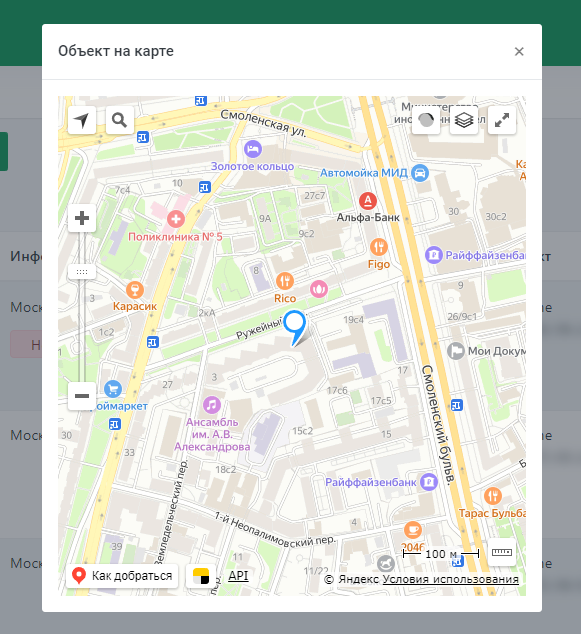
Task: Activate the ruler distance measurement tool
Action: pos(502,552)
